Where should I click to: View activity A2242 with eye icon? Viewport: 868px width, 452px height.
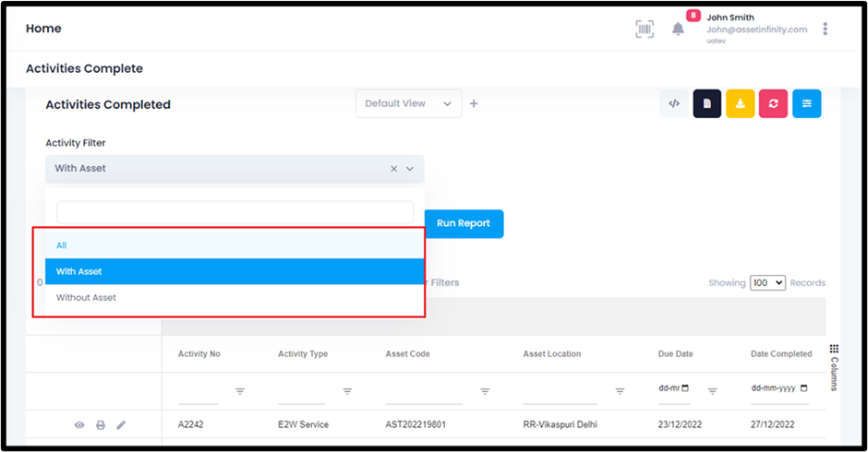tap(79, 425)
